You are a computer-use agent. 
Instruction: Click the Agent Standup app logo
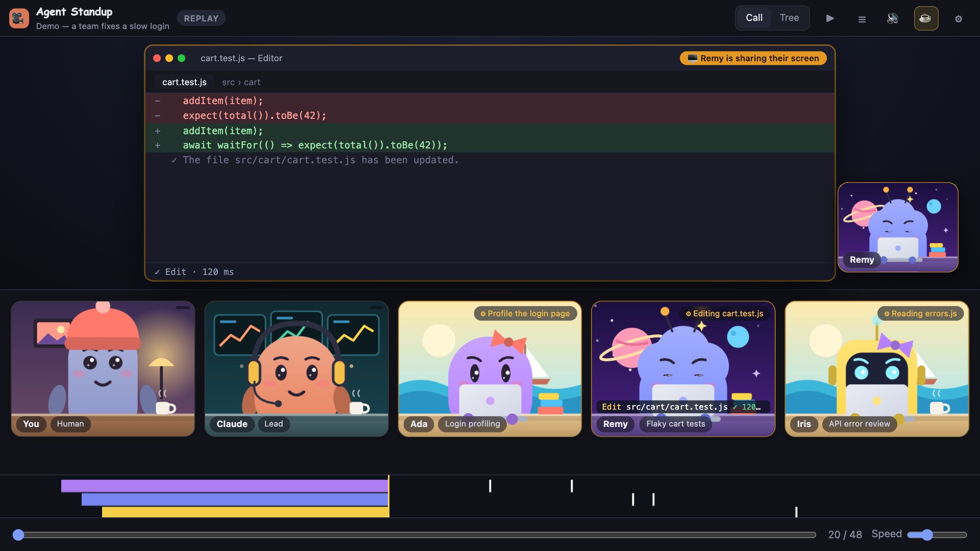coord(19,18)
